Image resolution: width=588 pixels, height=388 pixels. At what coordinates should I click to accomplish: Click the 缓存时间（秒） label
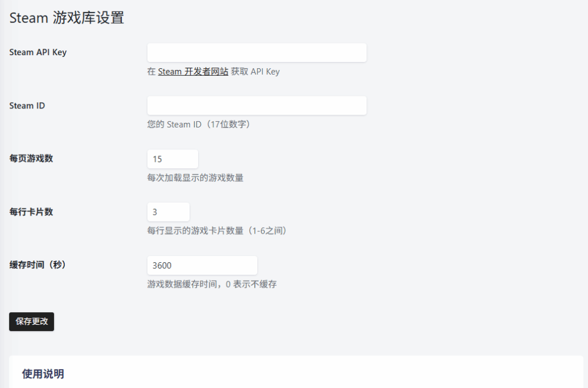click(38, 265)
